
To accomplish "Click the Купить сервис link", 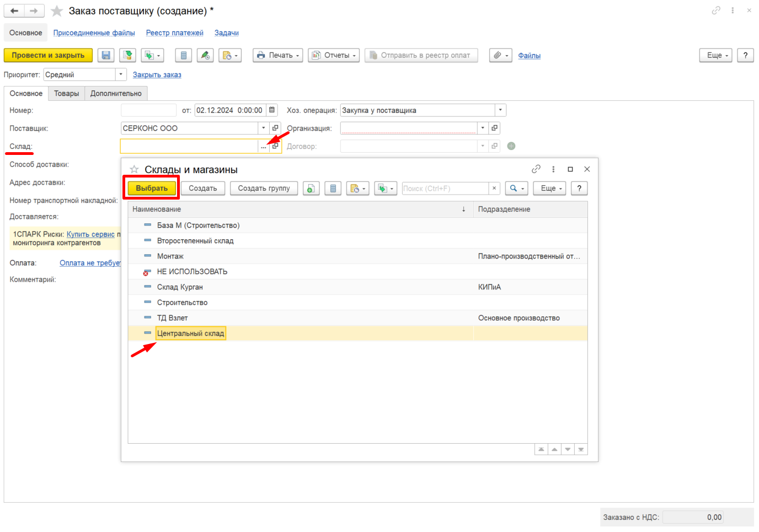I will coord(90,234).
